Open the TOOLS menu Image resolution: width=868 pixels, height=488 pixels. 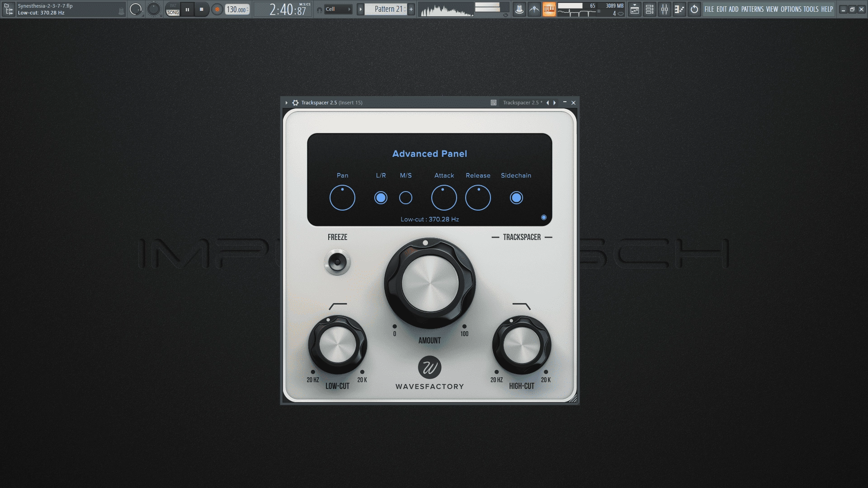pos(811,9)
